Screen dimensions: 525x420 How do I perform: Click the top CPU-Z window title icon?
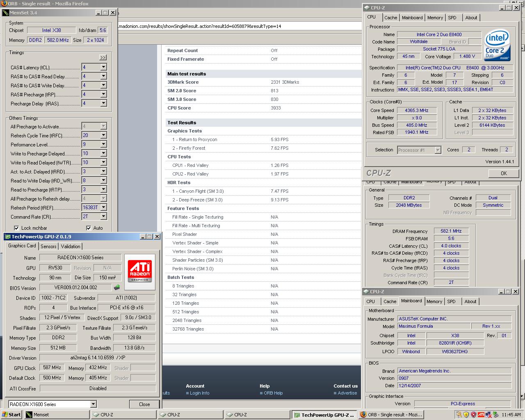[x=367, y=8]
